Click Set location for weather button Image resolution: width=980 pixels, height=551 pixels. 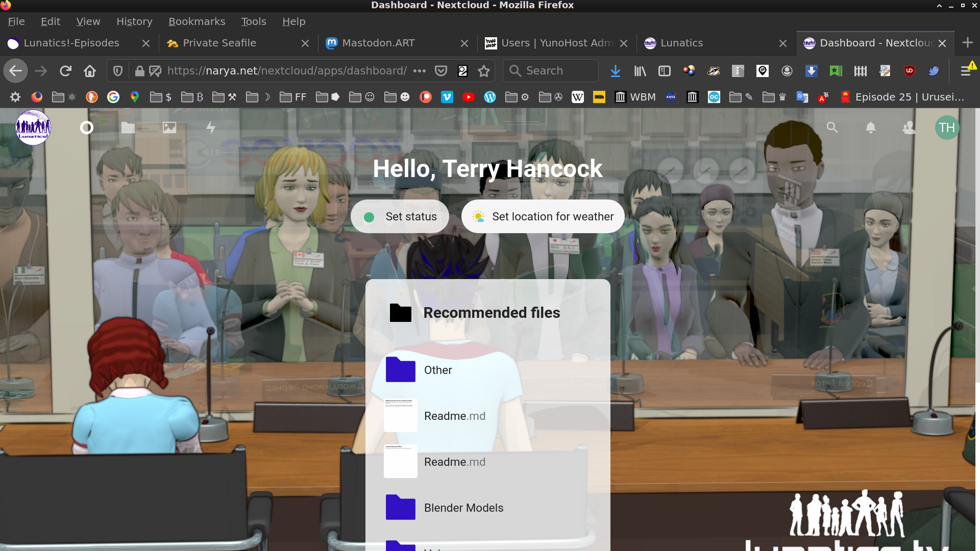point(543,216)
